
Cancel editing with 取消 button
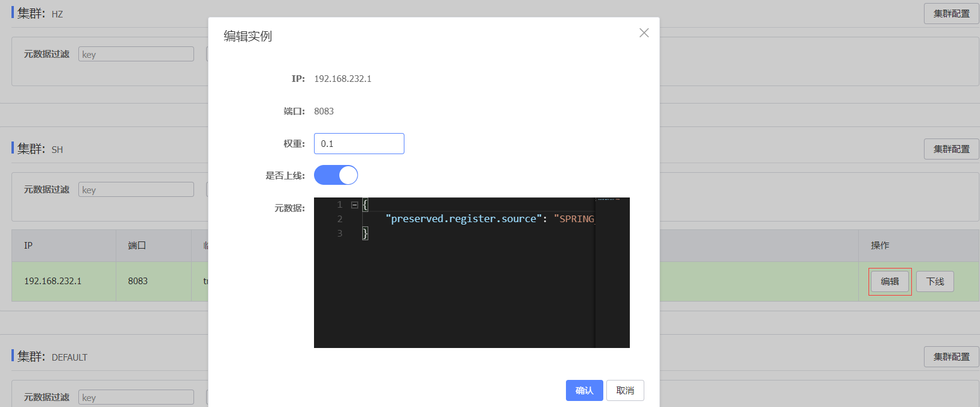[625, 391]
